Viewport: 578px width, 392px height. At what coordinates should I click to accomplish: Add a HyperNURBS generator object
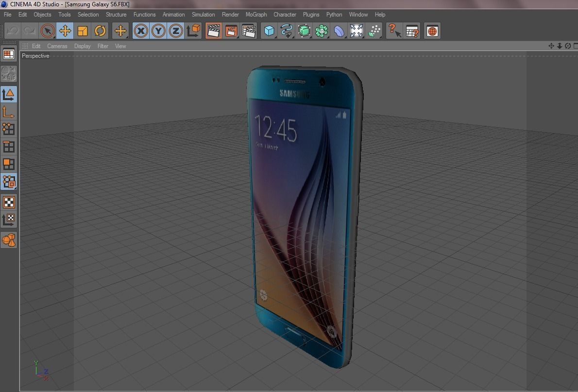[304, 31]
